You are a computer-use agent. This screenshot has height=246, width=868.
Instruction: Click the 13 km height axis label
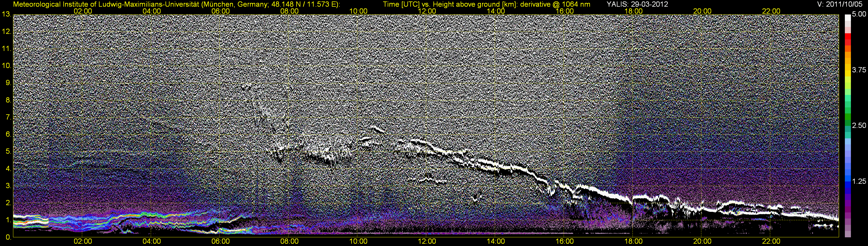pyautogui.click(x=6, y=14)
